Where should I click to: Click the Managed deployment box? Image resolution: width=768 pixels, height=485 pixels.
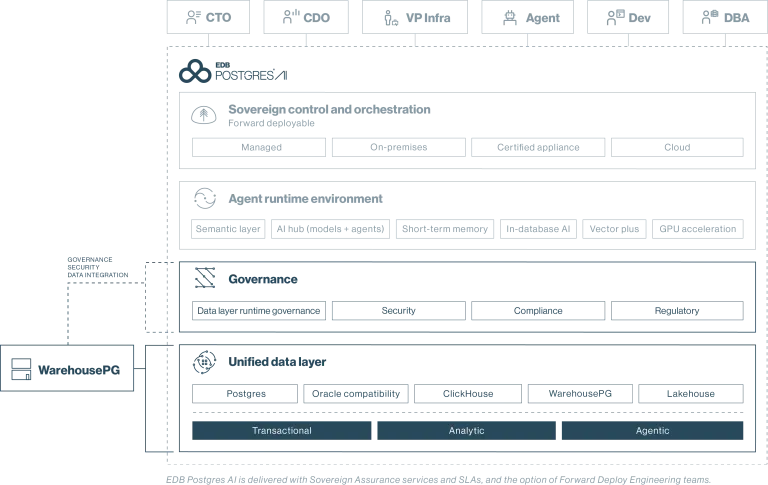point(259,147)
